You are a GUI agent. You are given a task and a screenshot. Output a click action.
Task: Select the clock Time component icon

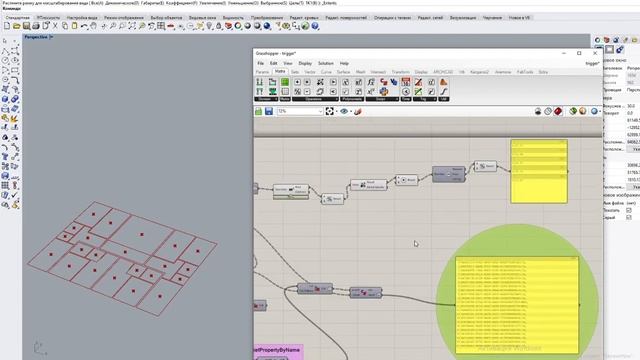(406, 91)
